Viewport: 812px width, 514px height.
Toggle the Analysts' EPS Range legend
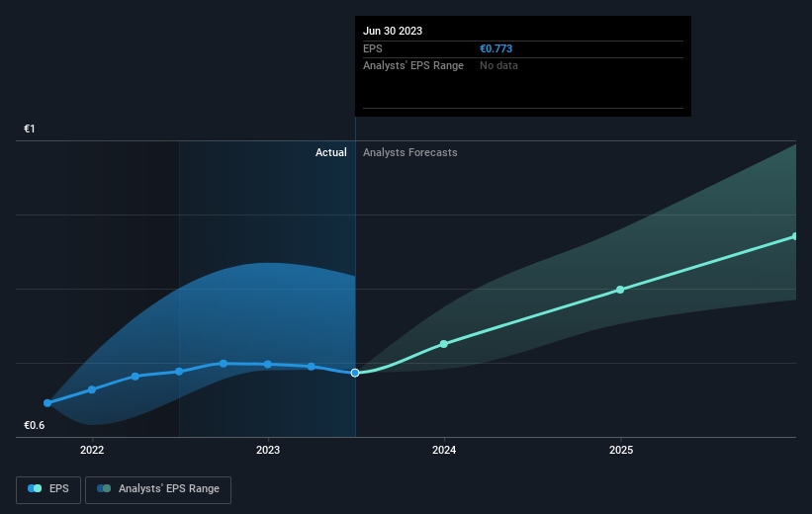point(158,489)
